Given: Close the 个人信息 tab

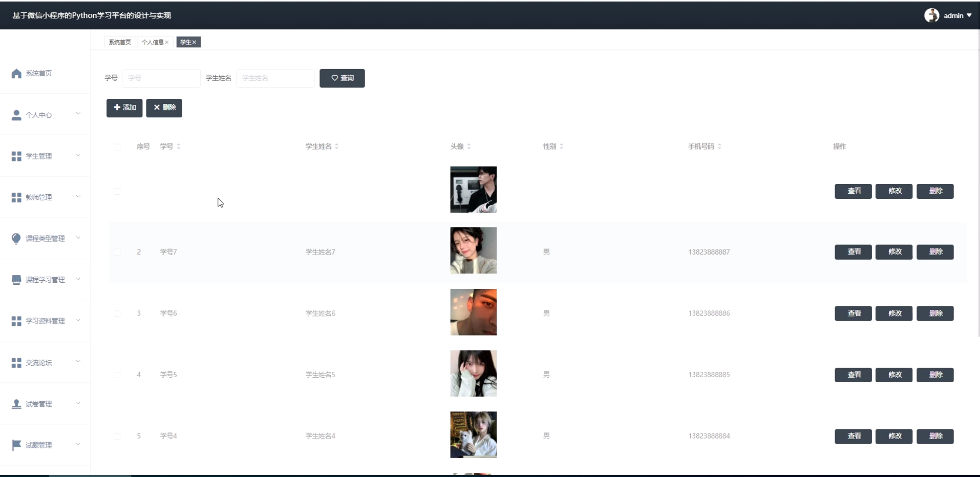Looking at the screenshot, I should point(167,43).
